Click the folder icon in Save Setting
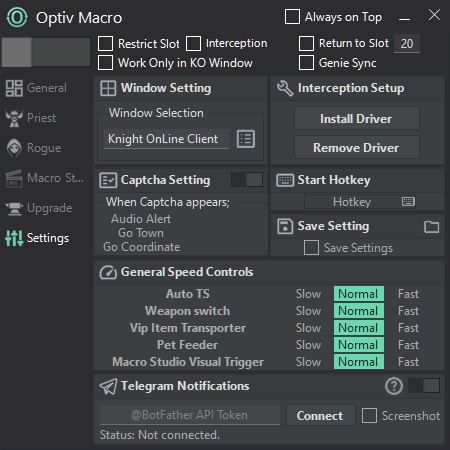The image size is (450, 450). click(x=431, y=227)
